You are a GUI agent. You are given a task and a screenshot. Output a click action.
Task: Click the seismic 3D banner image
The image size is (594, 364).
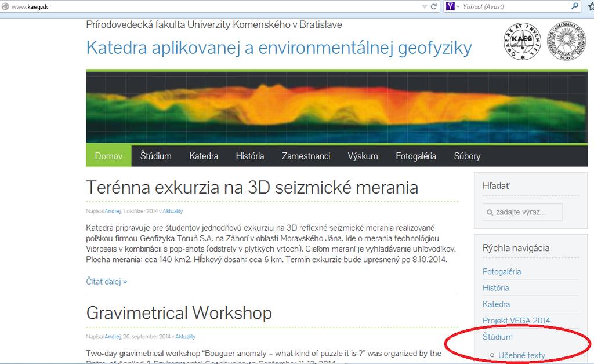coord(337,107)
